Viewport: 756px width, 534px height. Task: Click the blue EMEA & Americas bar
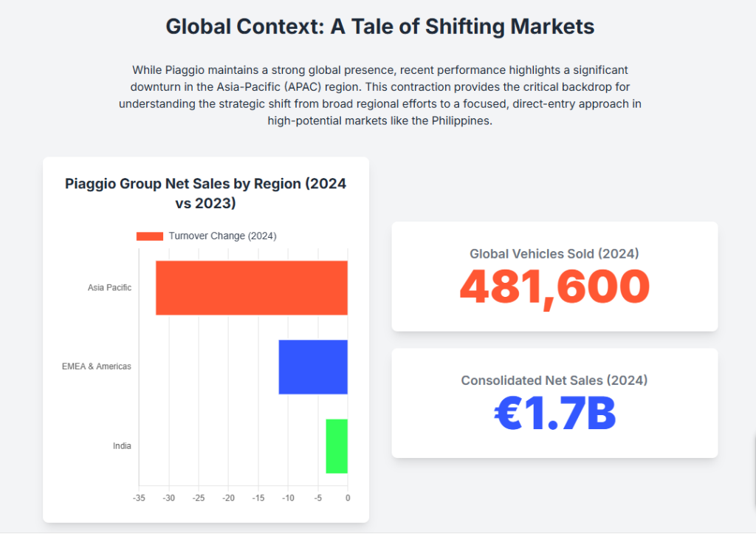coord(312,367)
